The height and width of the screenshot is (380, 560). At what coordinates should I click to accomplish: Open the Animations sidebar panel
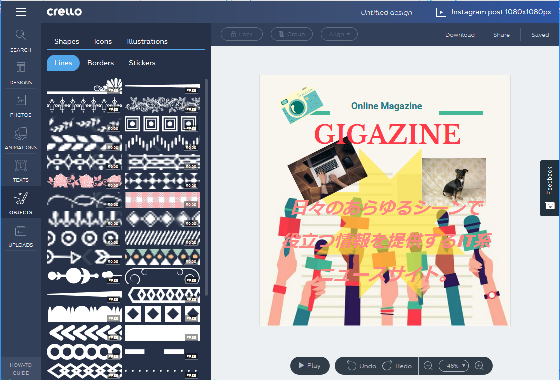(x=21, y=138)
